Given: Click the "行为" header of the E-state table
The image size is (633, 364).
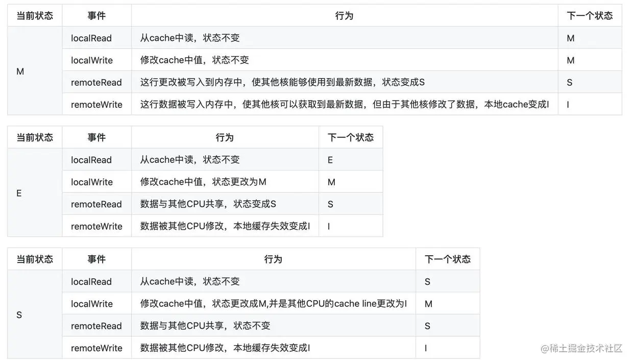Looking at the screenshot, I should tap(225, 137).
